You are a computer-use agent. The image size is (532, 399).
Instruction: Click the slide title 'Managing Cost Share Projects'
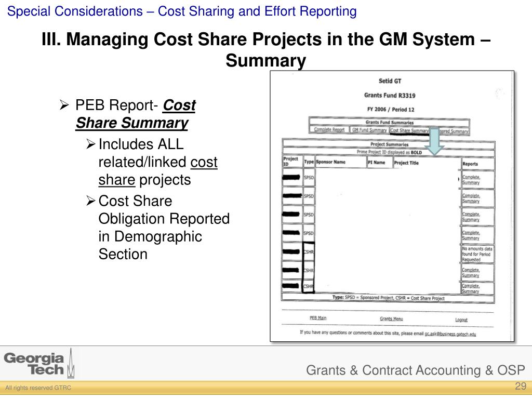click(x=266, y=49)
